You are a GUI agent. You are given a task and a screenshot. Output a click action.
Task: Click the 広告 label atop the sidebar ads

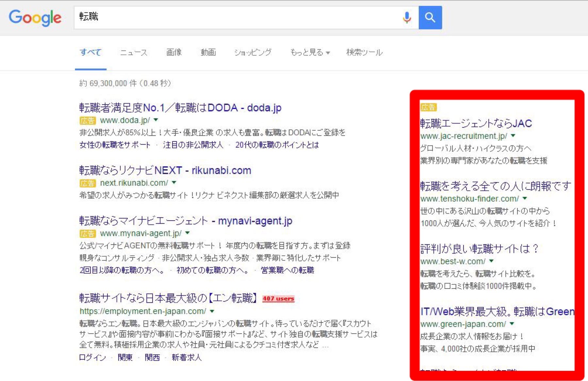tap(428, 107)
